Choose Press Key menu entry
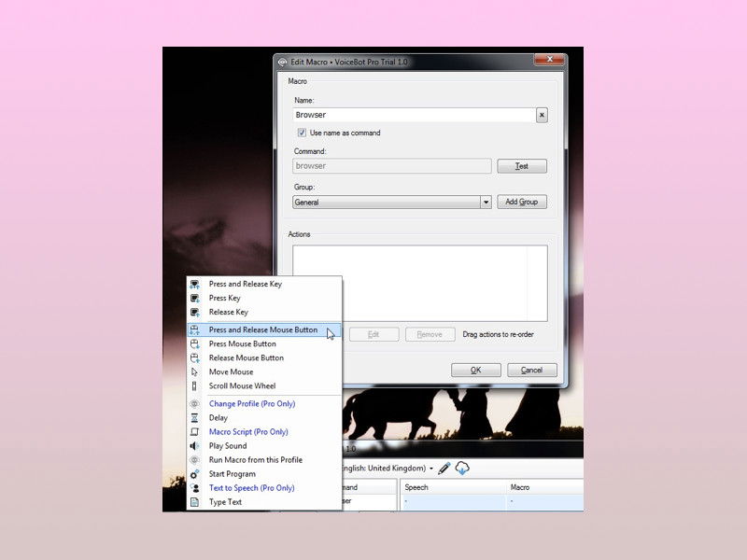 [264, 298]
